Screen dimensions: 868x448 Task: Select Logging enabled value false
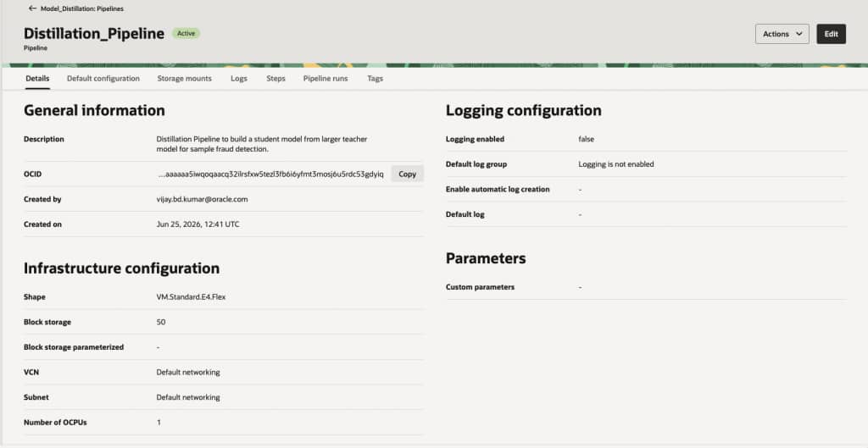587,140
